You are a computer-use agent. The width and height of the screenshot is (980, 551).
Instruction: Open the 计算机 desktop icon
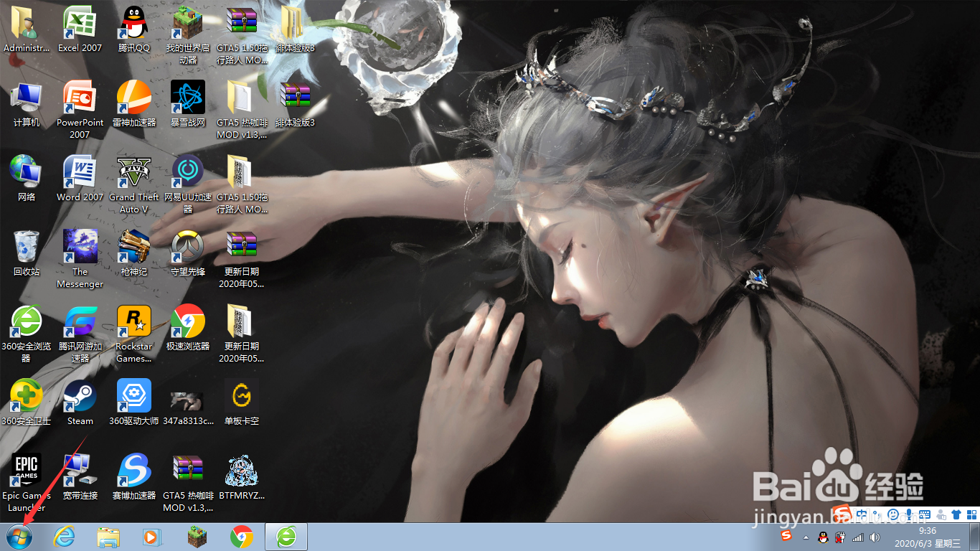27,97
